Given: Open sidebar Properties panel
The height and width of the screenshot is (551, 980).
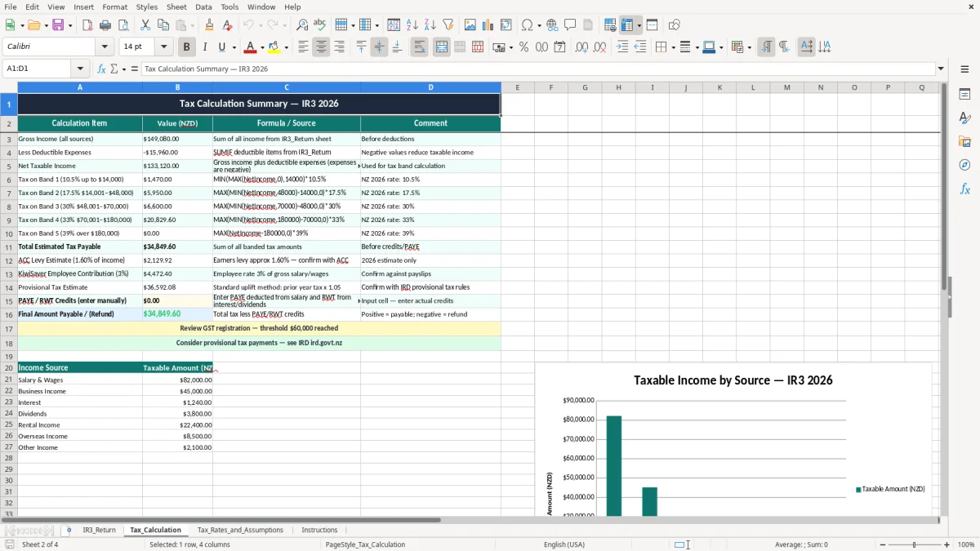Looking at the screenshot, I should [964, 95].
